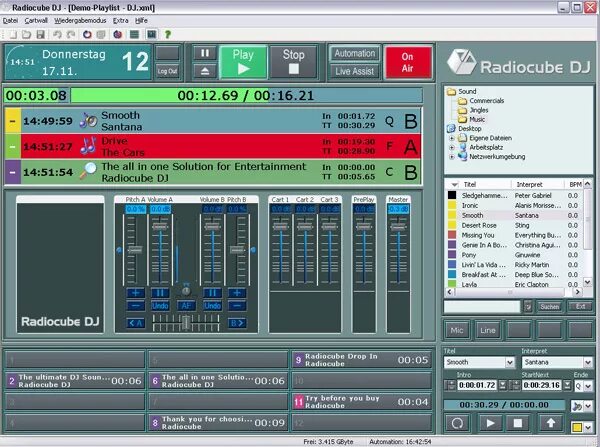Toggle the AF auto-fade button
The image size is (600, 447).
coord(186,306)
